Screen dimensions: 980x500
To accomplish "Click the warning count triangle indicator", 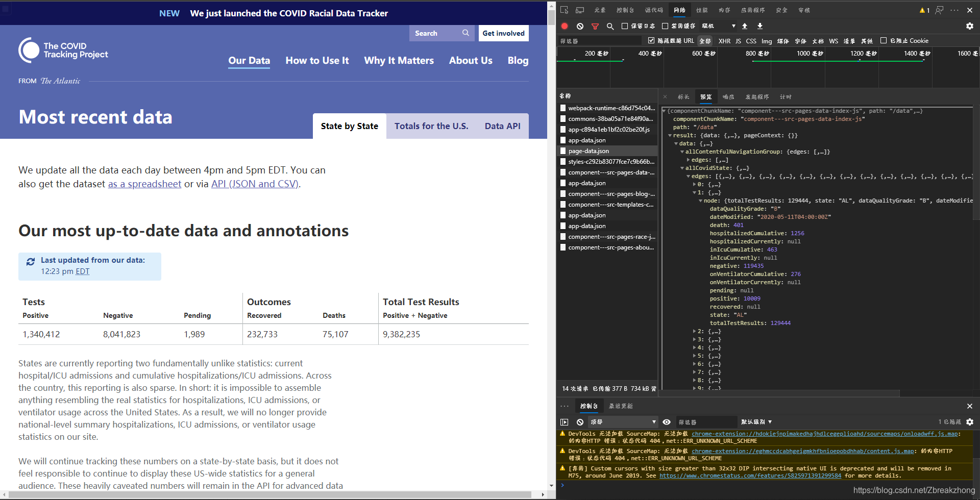I will click(x=924, y=10).
